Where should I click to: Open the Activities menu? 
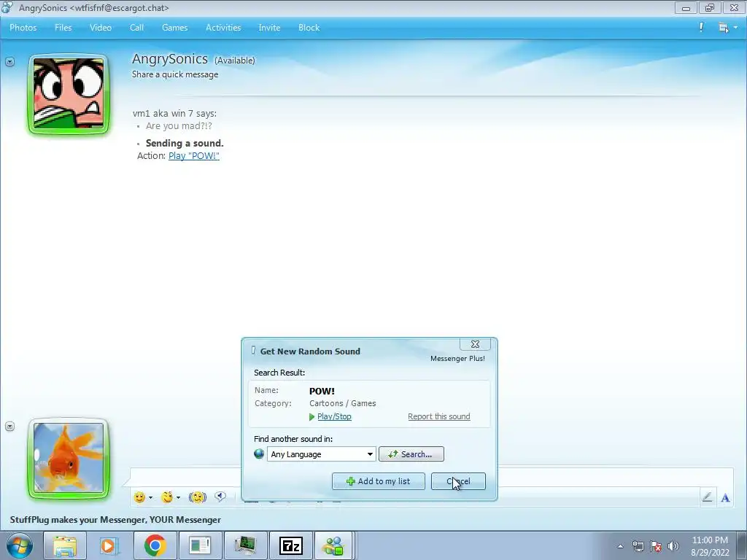click(223, 28)
